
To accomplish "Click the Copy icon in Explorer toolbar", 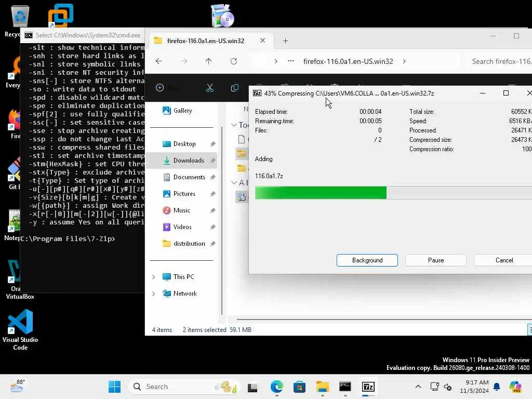I will click(x=234, y=88).
